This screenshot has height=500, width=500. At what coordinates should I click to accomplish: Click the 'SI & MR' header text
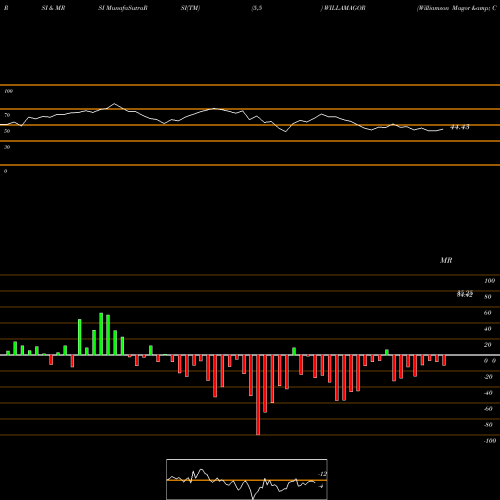(53, 8)
